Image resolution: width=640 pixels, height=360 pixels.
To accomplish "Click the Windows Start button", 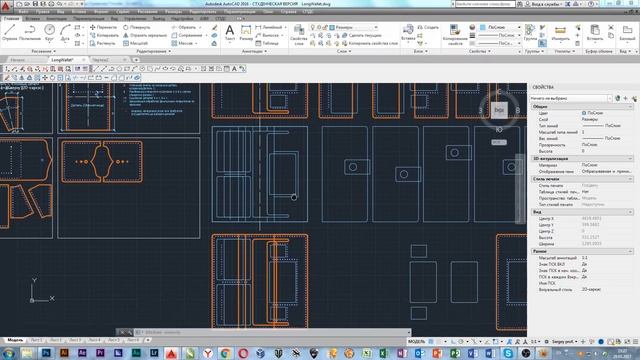I will (9, 353).
